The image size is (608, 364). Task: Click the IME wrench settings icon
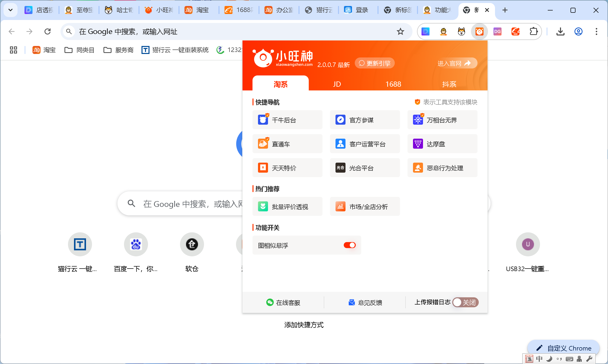(x=589, y=359)
